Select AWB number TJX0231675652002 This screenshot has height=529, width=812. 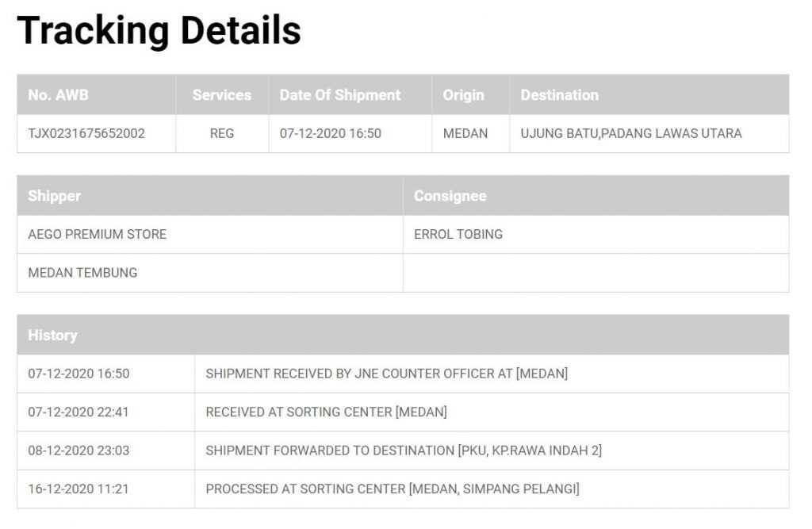click(86, 133)
